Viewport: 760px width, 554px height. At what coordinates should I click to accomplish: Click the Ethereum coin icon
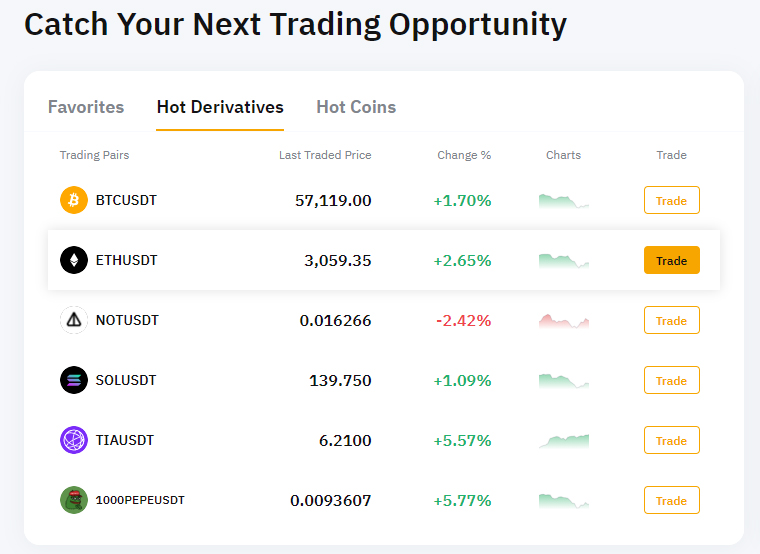click(x=74, y=260)
